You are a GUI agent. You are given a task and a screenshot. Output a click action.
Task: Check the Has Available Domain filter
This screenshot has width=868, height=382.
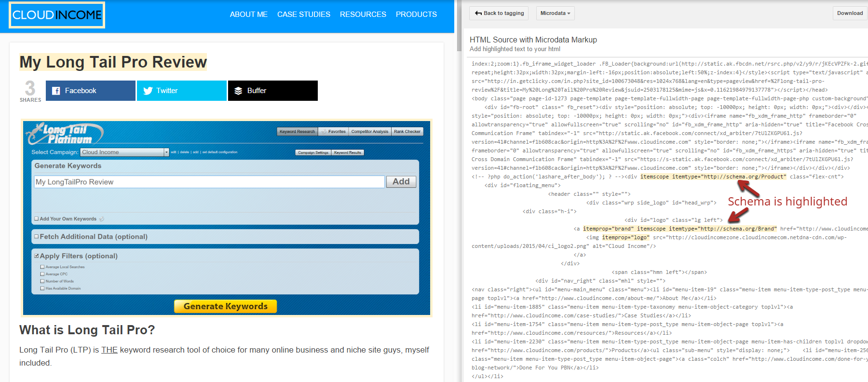42,288
